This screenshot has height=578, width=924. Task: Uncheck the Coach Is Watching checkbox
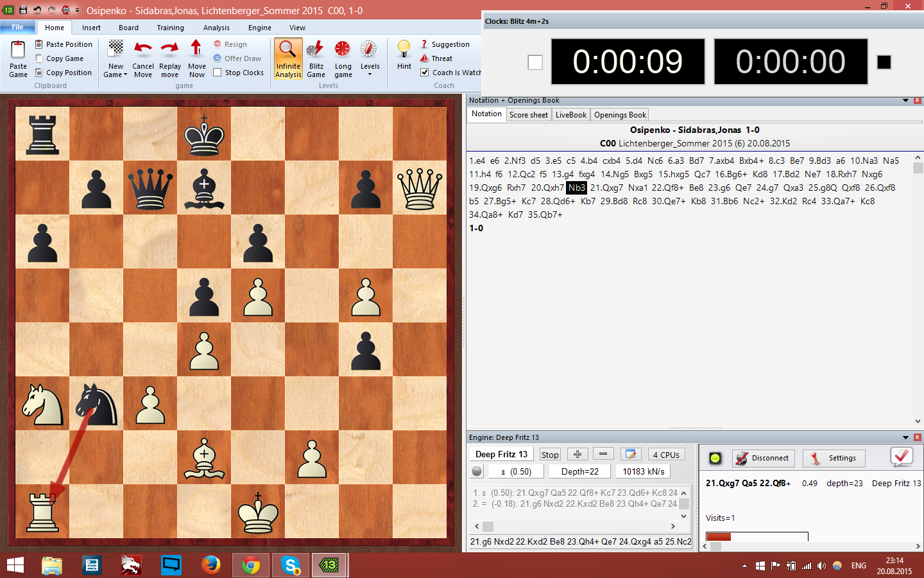point(424,73)
